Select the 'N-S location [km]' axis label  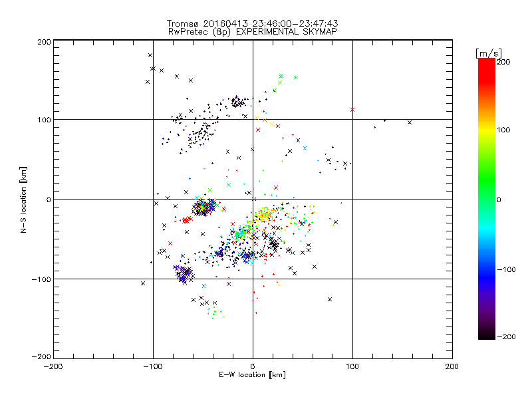click(23, 199)
